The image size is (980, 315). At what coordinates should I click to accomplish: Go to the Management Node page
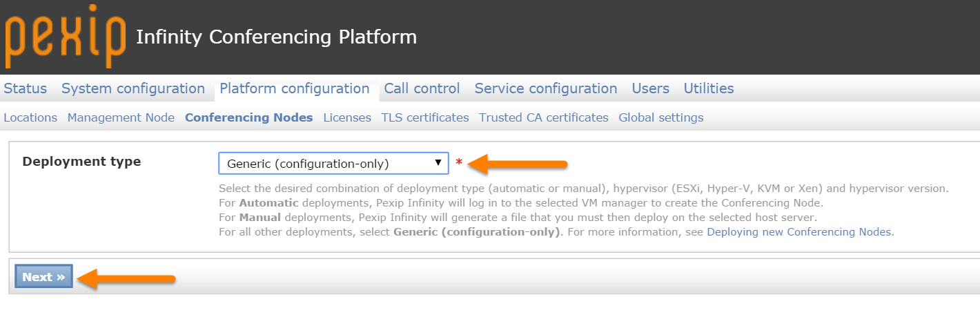(121, 117)
